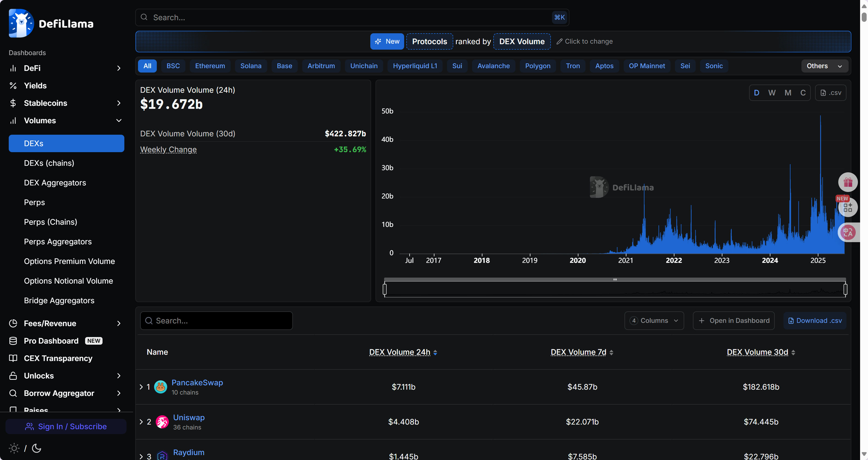Click the chart zoom range bar
The image size is (868, 460).
pos(615,279)
